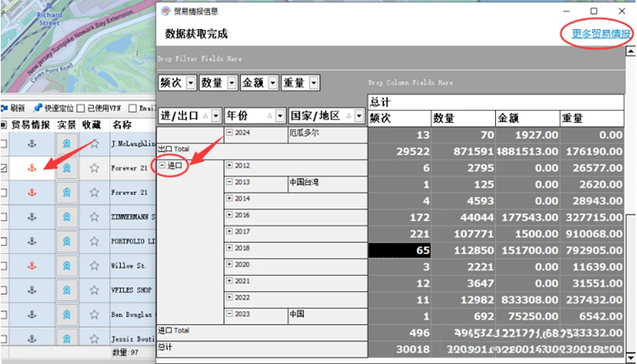
Task: Select the highlighted cell showing 65
Action: [x=399, y=250]
